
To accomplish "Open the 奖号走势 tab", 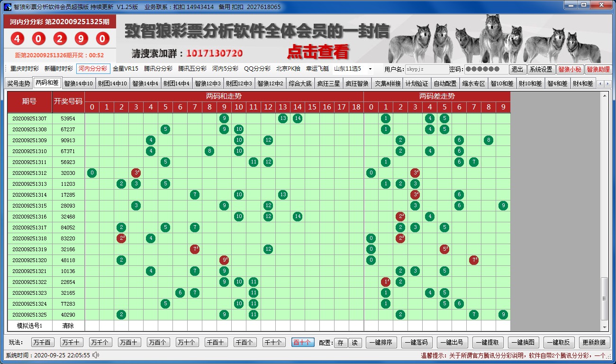I will 18,84.
